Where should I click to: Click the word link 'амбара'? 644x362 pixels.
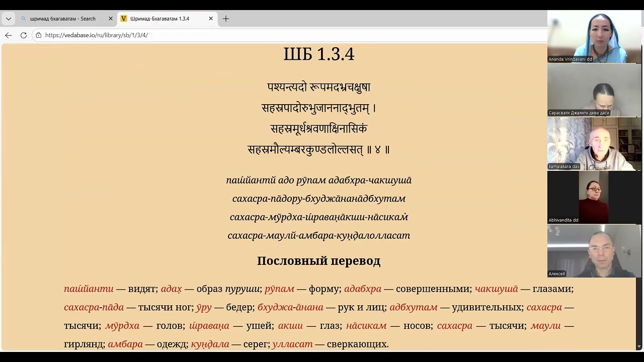[125, 344]
